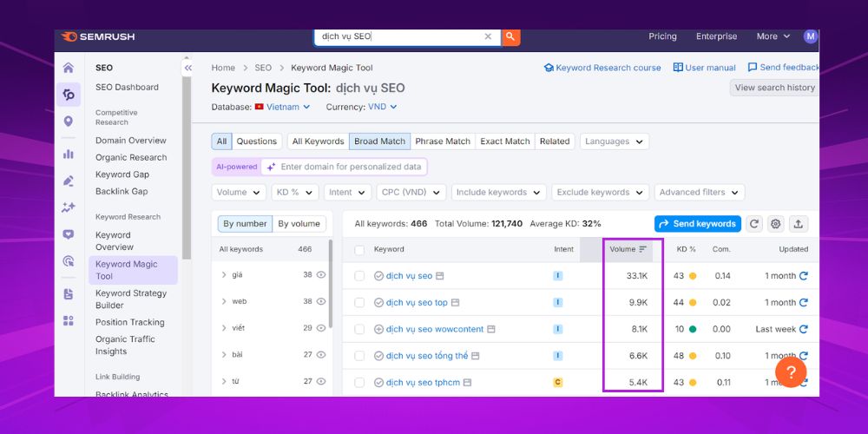The width and height of the screenshot is (868, 434).
Task: Open the Local location pin icon
Action: pyautogui.click(x=69, y=122)
